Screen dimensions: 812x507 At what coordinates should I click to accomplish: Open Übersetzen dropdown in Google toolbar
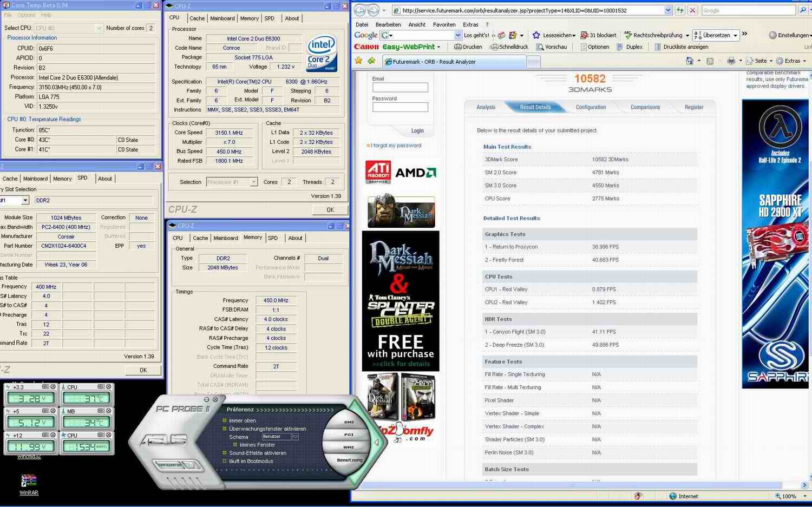735,35
